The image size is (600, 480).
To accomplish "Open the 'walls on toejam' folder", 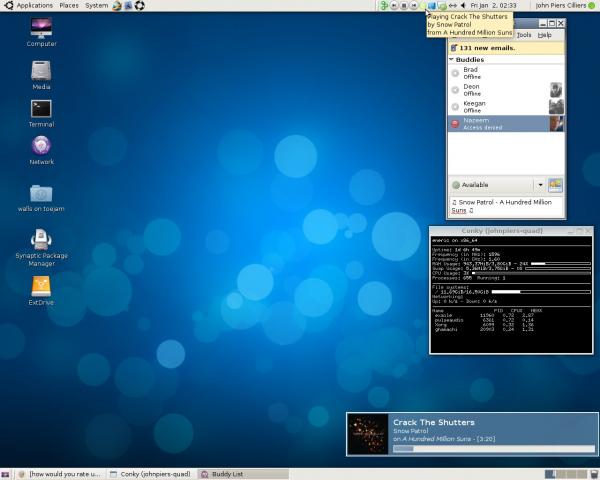I will 41,193.
